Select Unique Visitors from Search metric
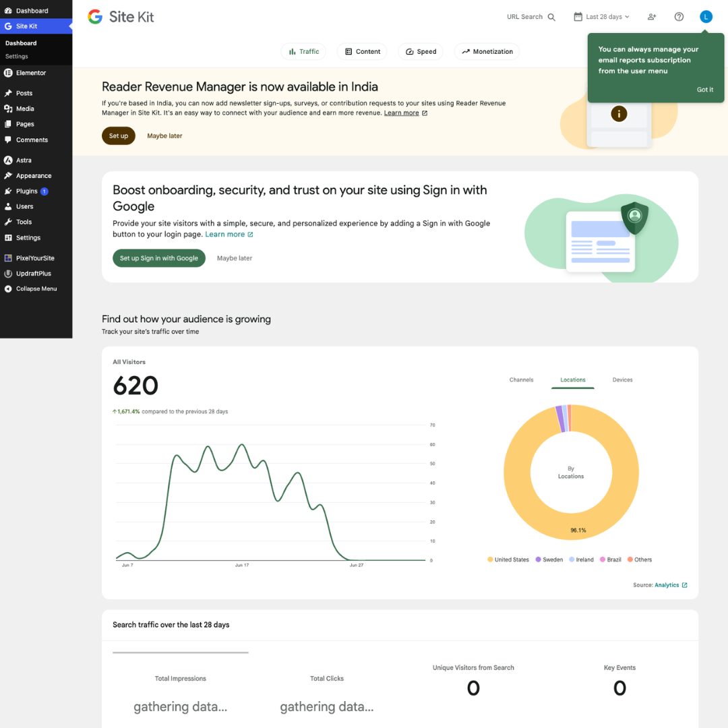Viewport: 728px width, 728px height. pos(473,682)
